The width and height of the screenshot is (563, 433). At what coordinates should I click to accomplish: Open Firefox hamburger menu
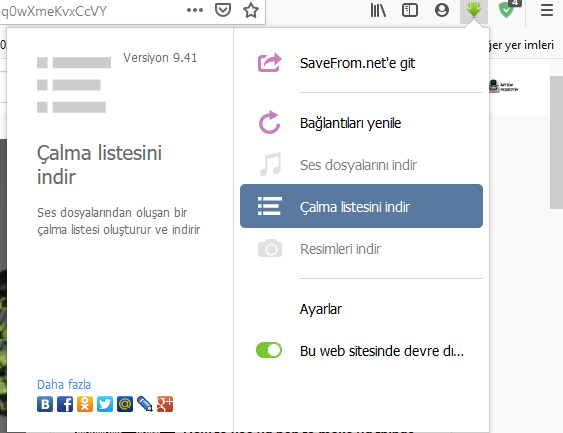[x=546, y=10]
